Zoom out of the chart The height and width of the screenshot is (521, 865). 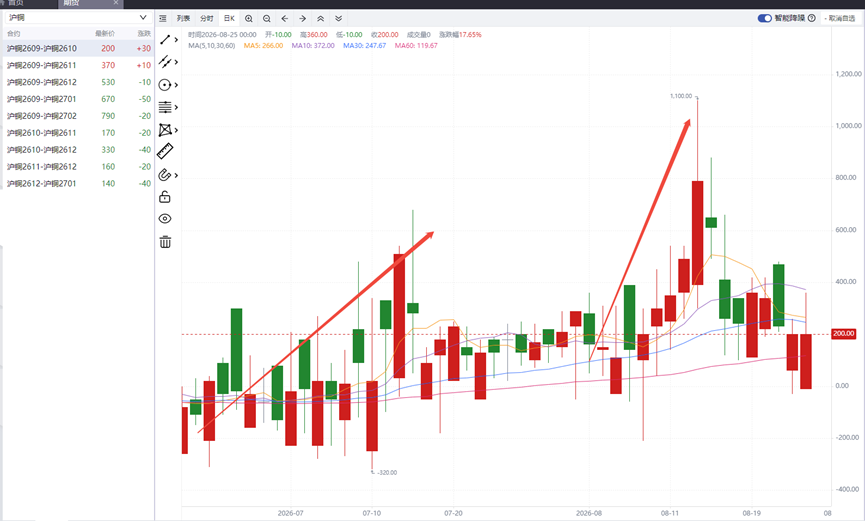pos(267,19)
